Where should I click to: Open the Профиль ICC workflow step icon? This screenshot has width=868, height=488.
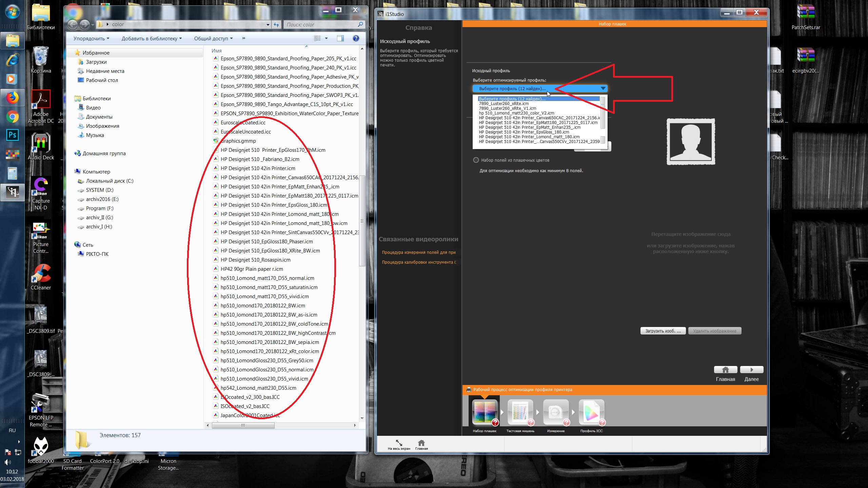pyautogui.click(x=591, y=412)
